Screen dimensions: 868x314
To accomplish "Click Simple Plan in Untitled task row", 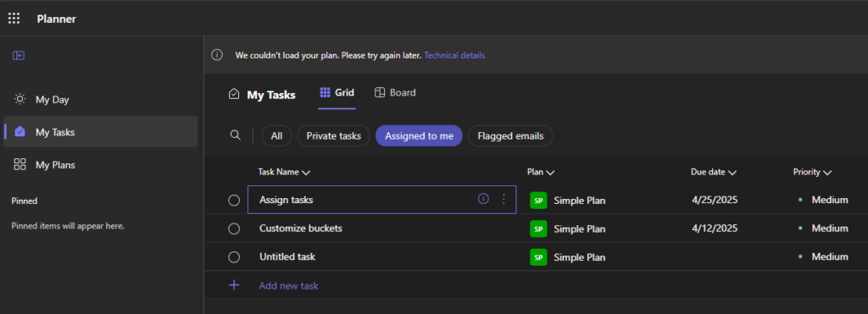I will pyautogui.click(x=580, y=257).
